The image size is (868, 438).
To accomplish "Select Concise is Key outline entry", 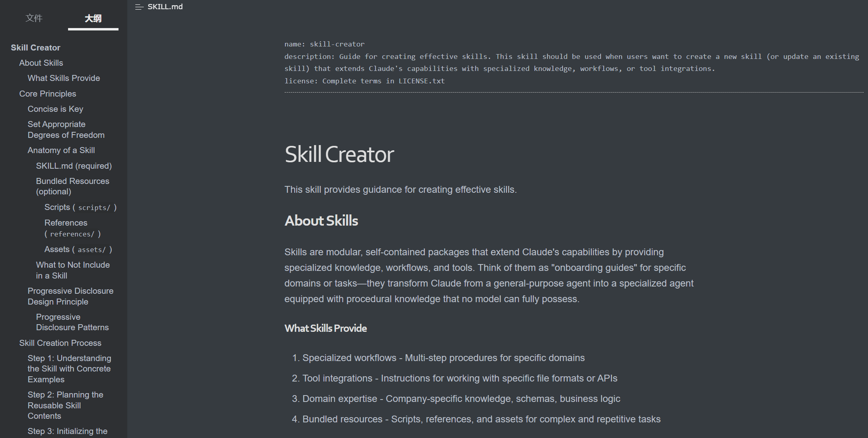I will pyautogui.click(x=55, y=109).
